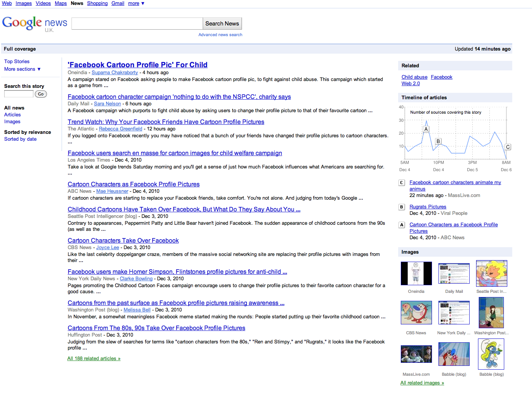Open the Advanced news search link

tap(220, 35)
